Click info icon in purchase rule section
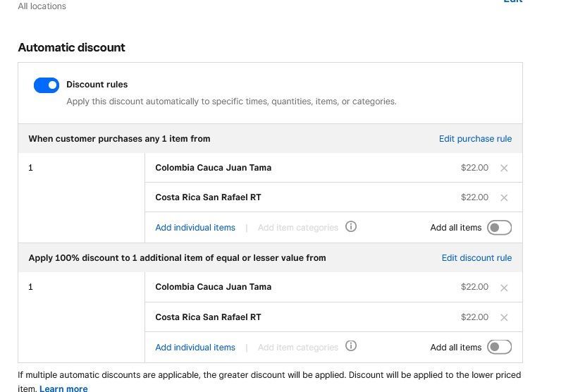The width and height of the screenshot is (585, 392). point(351,227)
